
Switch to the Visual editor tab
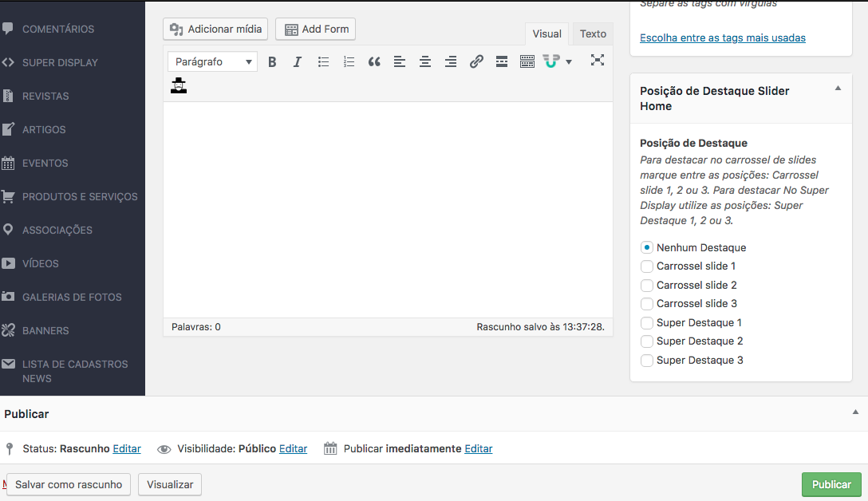[x=547, y=34]
